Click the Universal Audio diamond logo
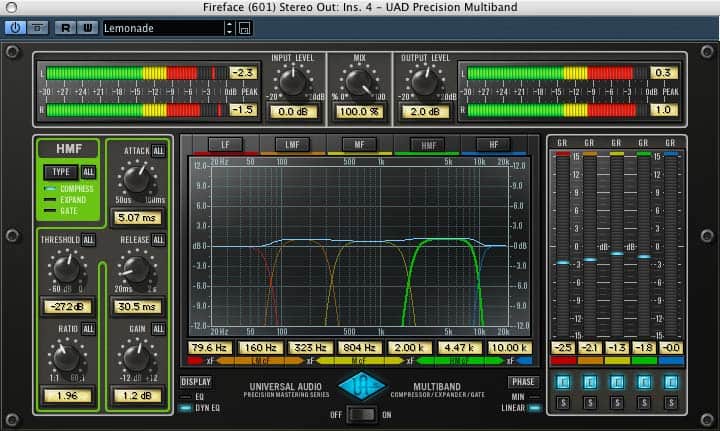The height and width of the screenshot is (431, 720). (362, 386)
